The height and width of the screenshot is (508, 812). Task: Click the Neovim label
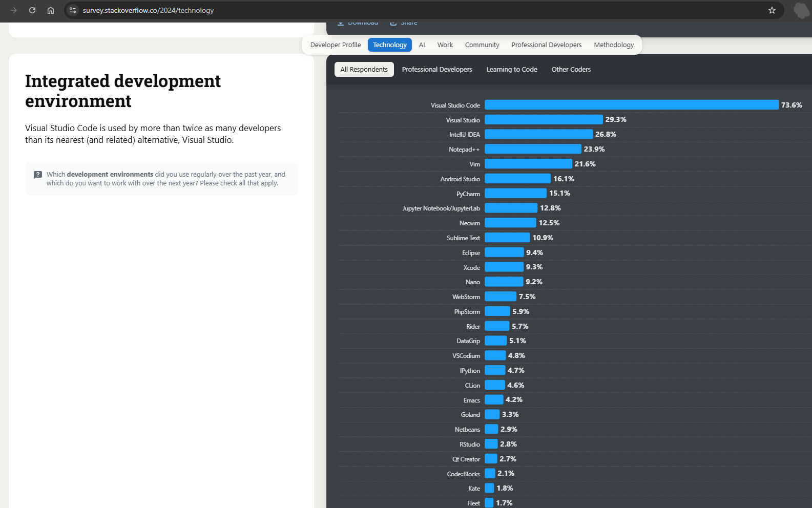coord(470,223)
